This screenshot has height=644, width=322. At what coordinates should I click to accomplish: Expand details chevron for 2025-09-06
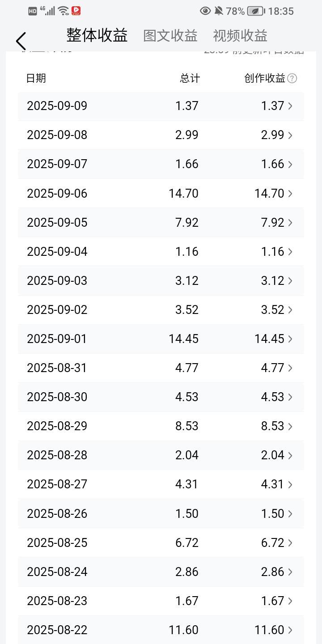(290, 194)
